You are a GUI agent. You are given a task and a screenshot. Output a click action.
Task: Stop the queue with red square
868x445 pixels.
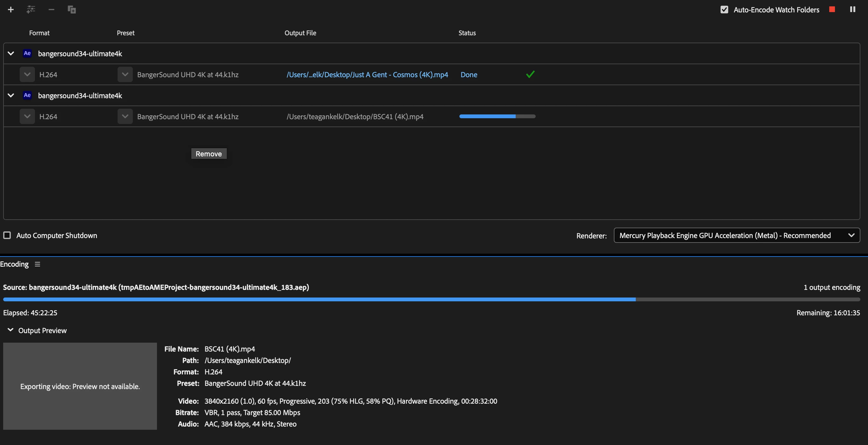tap(832, 10)
